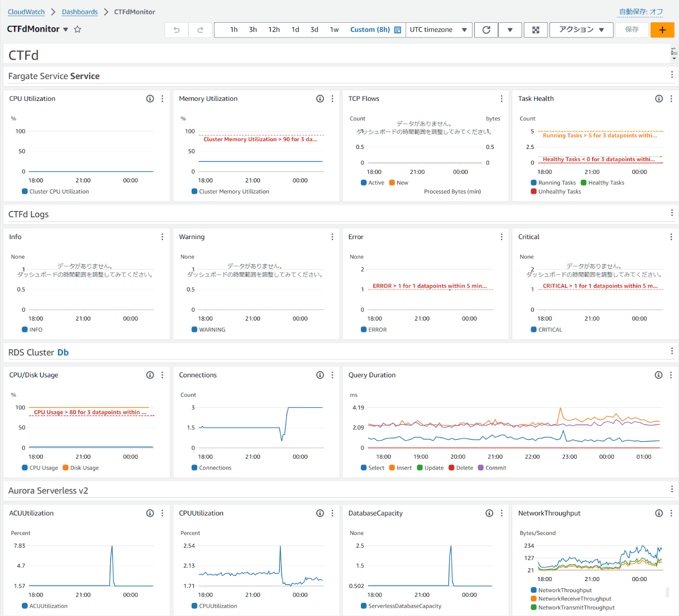Open Dashboards breadcrumb link
This screenshot has height=616, width=679.
[x=80, y=12]
